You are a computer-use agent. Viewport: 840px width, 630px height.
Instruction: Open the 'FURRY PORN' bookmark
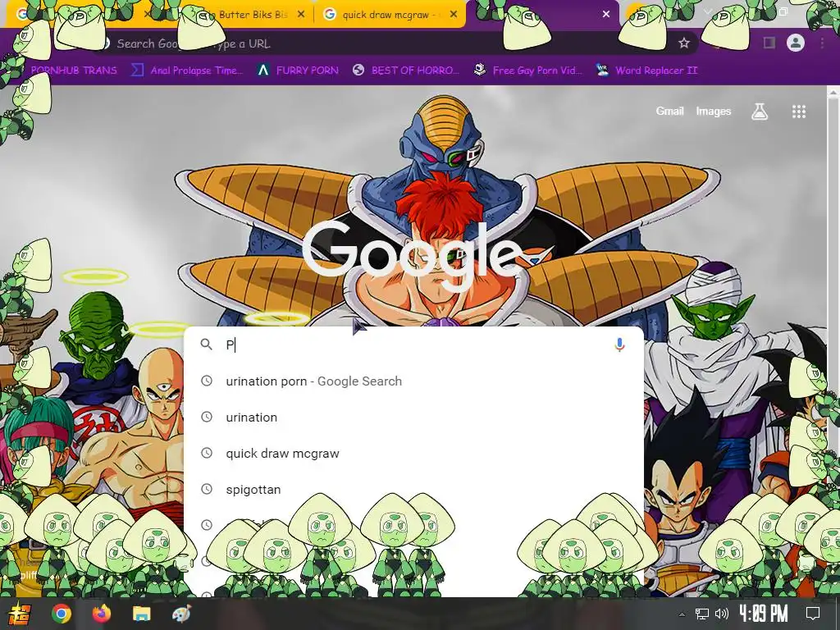coord(298,71)
